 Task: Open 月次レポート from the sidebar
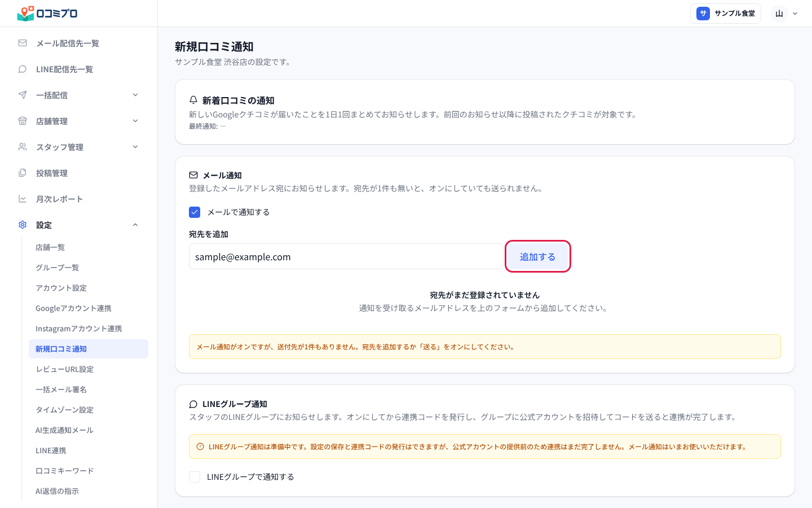pos(79,199)
